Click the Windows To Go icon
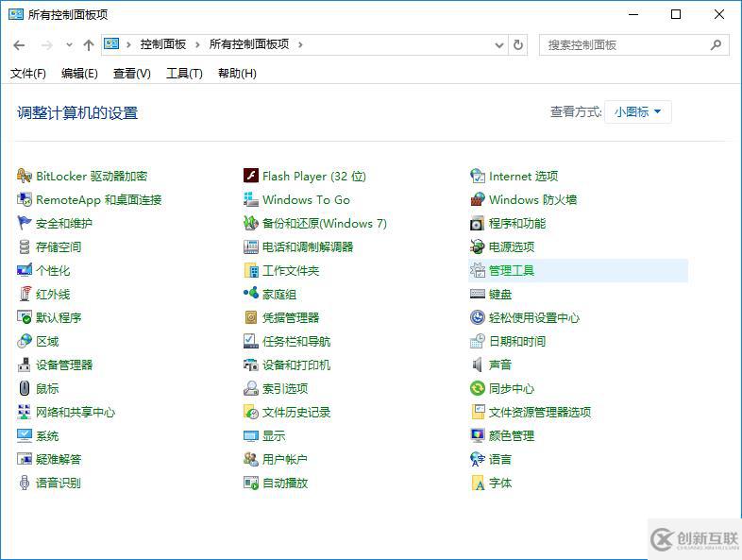Screen dimensions: 742x560 tap(251, 199)
